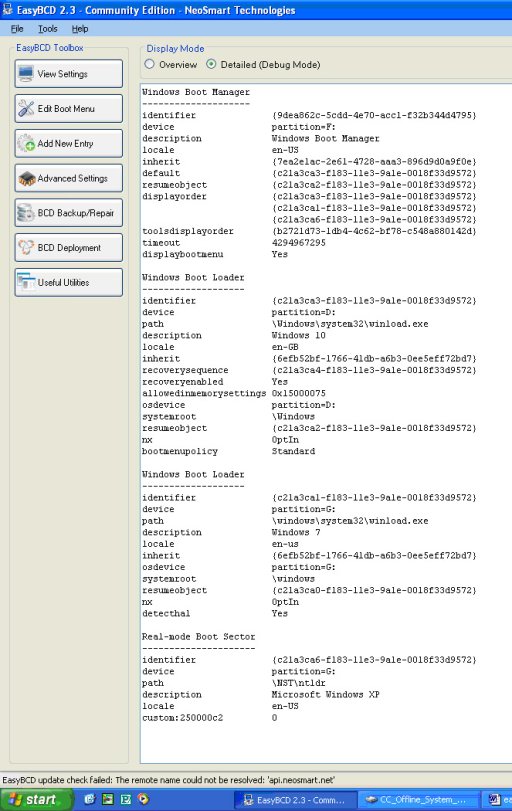
Task: Open the Help menu
Action: 80,29
